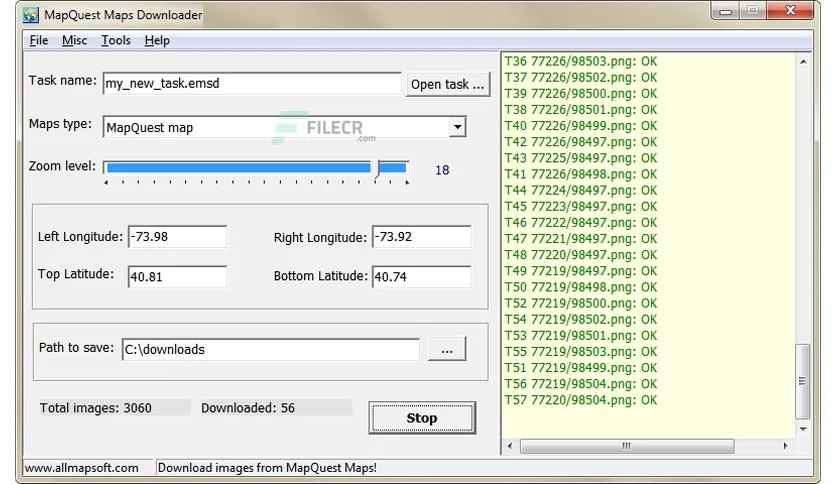This screenshot has height=484, width=836.
Task: Click the Open task button
Action: pos(447,84)
